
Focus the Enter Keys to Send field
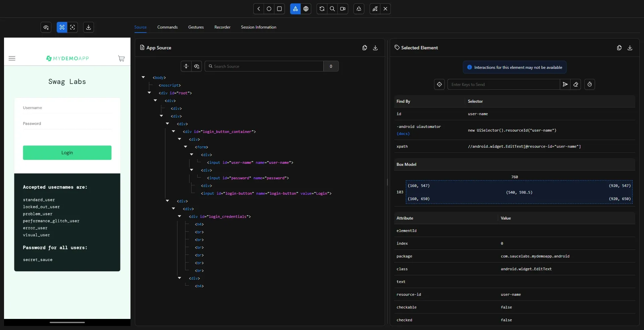tap(504, 84)
